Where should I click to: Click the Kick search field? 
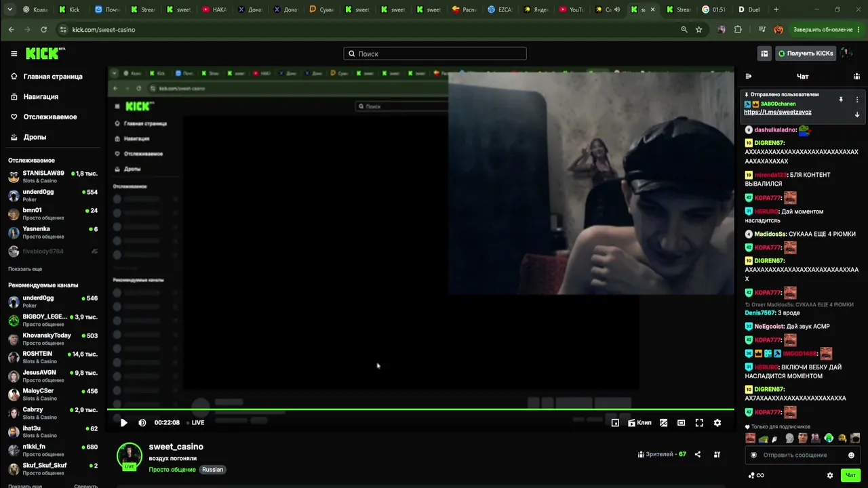coord(435,54)
